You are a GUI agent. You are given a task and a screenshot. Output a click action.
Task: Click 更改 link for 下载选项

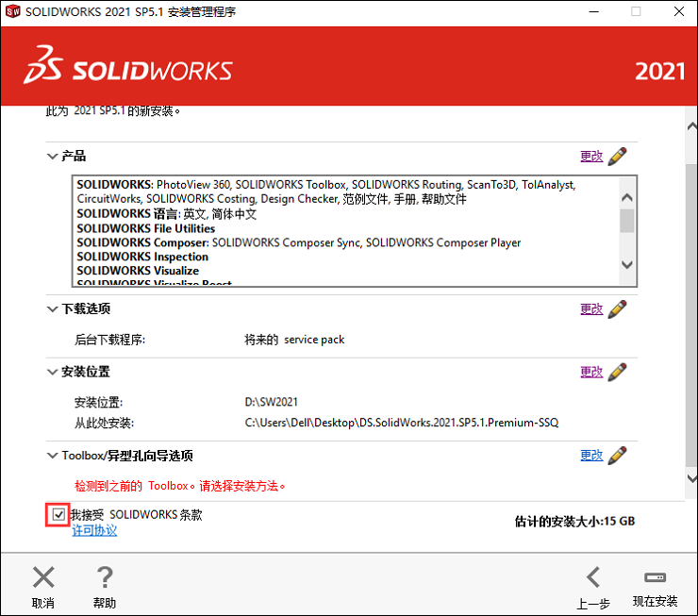pos(591,308)
